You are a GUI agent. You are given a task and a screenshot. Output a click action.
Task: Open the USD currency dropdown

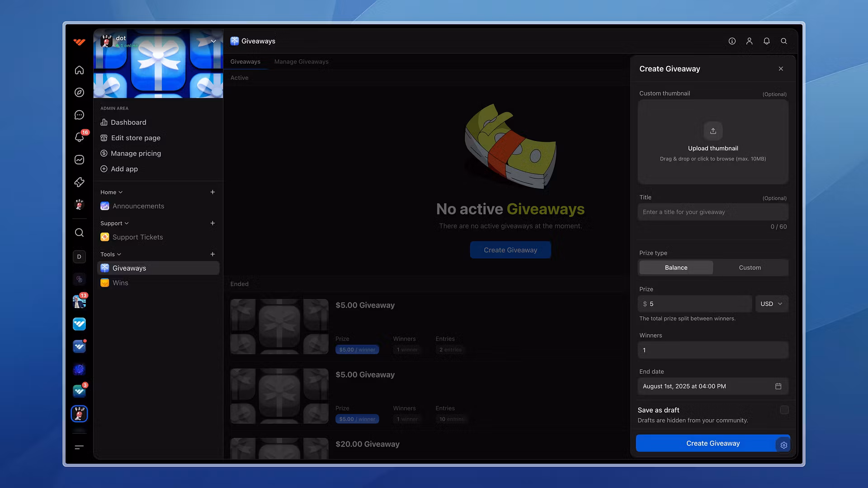click(x=771, y=304)
